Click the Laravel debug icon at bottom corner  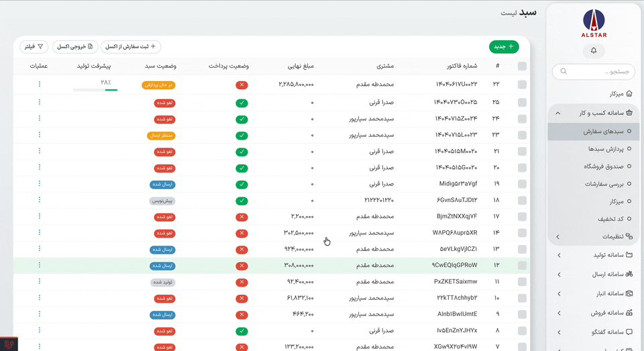(x=9, y=344)
